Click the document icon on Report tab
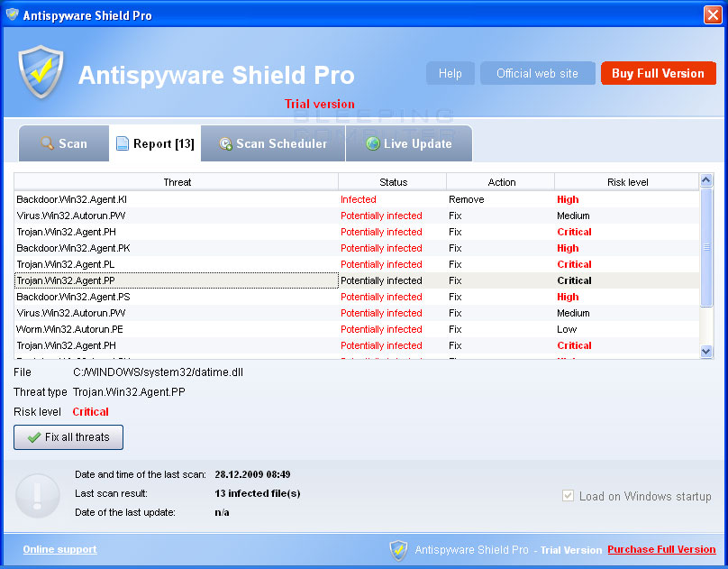Screen dimensions: 728x569 [x=123, y=143]
